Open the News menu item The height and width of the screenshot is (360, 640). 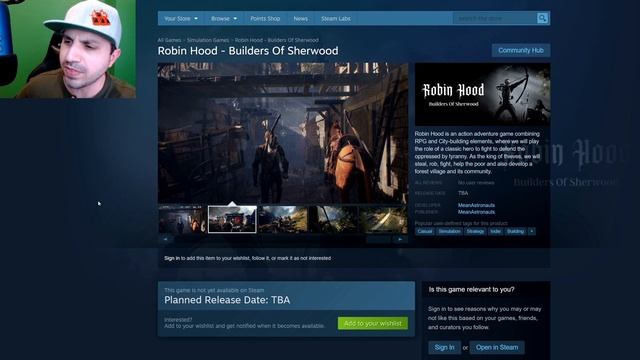[300, 18]
